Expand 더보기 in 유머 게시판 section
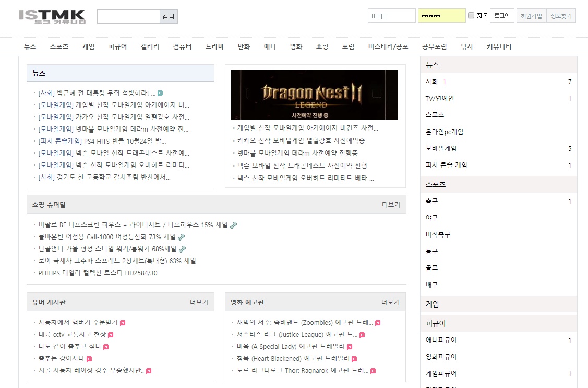 199,302
